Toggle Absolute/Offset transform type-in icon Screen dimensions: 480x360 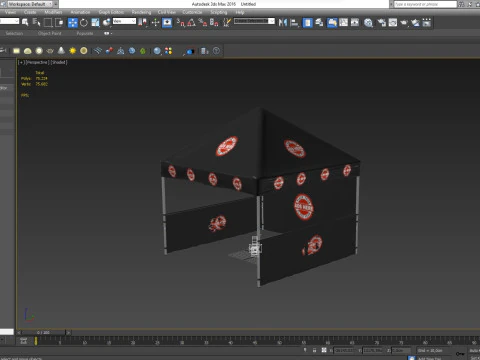click(x=324, y=350)
